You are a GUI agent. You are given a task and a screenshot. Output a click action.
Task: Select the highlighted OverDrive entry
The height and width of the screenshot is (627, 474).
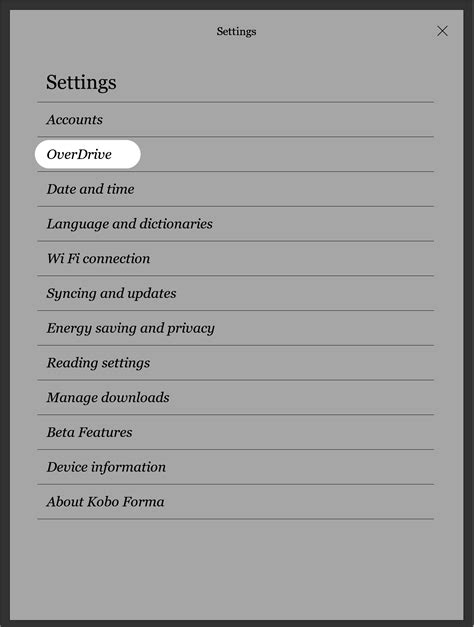point(88,154)
